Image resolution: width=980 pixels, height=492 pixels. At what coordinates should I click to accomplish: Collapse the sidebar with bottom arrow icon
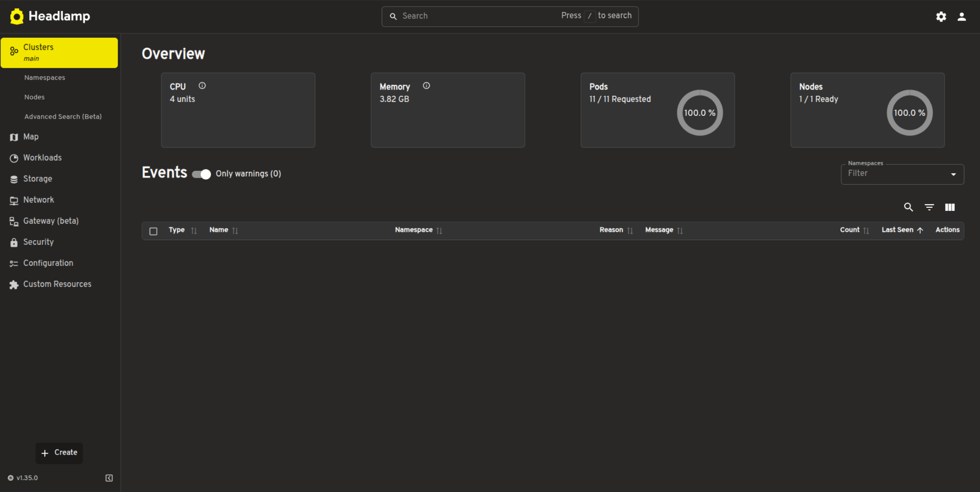click(109, 478)
